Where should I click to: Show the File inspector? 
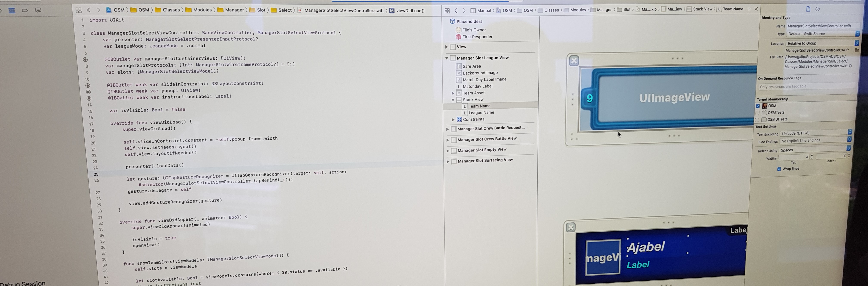tap(808, 9)
